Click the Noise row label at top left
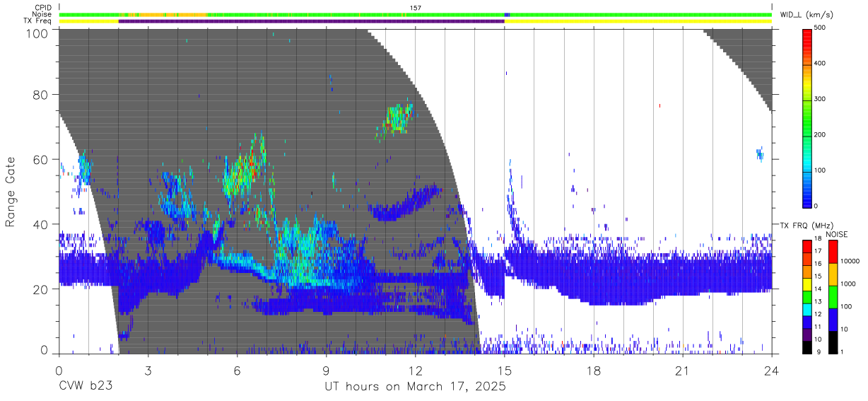Viewport: 868px width, 401px height. (43, 14)
